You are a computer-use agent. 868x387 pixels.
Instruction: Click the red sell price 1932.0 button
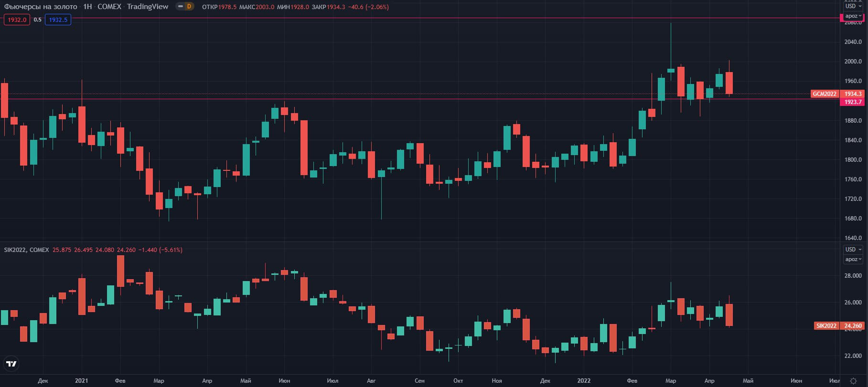(17, 20)
